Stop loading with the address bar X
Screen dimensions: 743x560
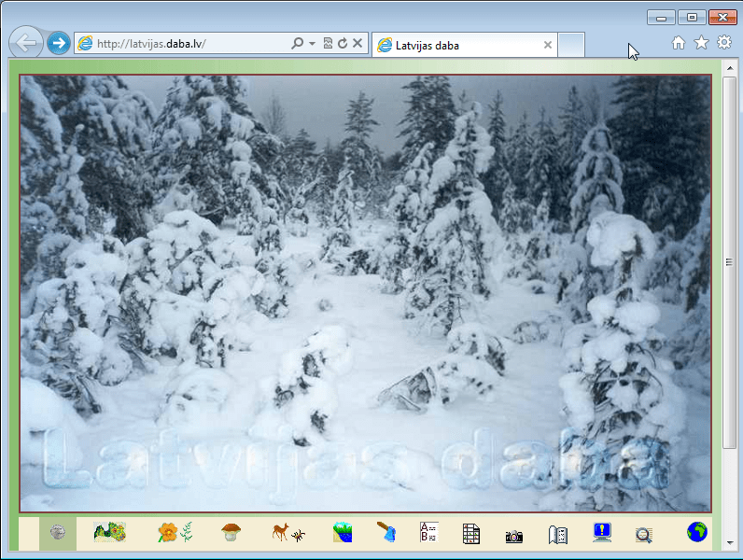coord(357,43)
